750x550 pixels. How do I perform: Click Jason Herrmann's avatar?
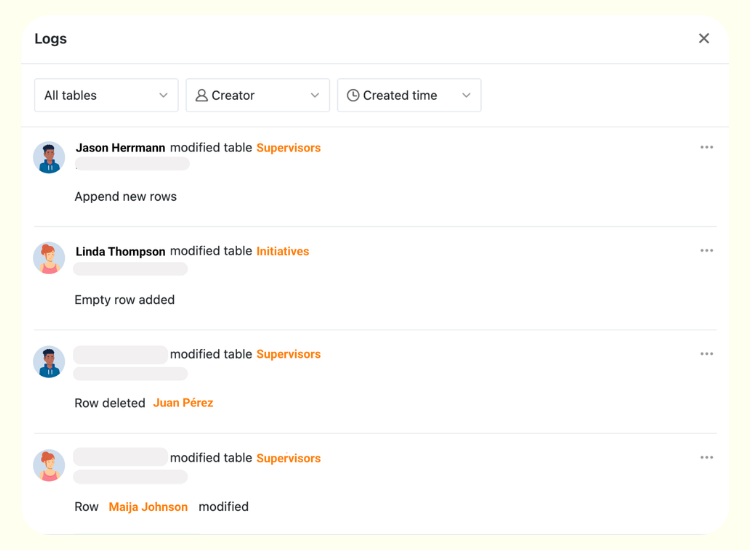coord(49,157)
